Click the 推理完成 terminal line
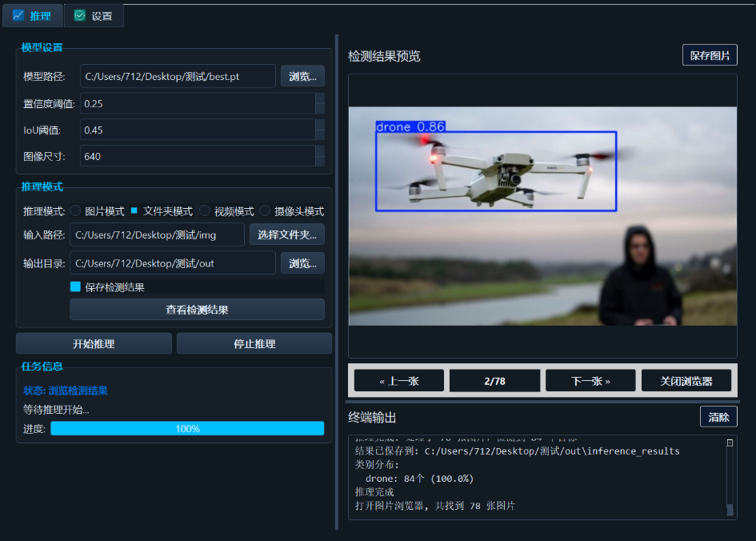The image size is (756, 541). (374, 492)
